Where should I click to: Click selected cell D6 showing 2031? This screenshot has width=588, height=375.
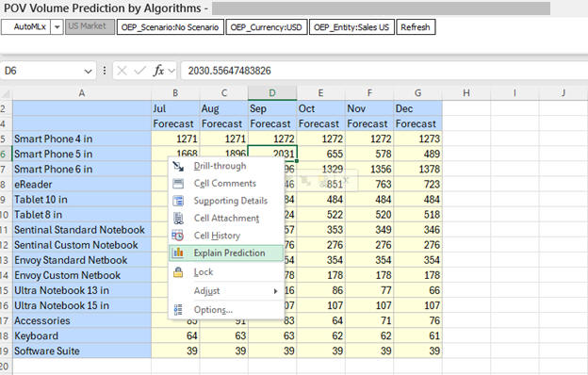click(x=272, y=154)
